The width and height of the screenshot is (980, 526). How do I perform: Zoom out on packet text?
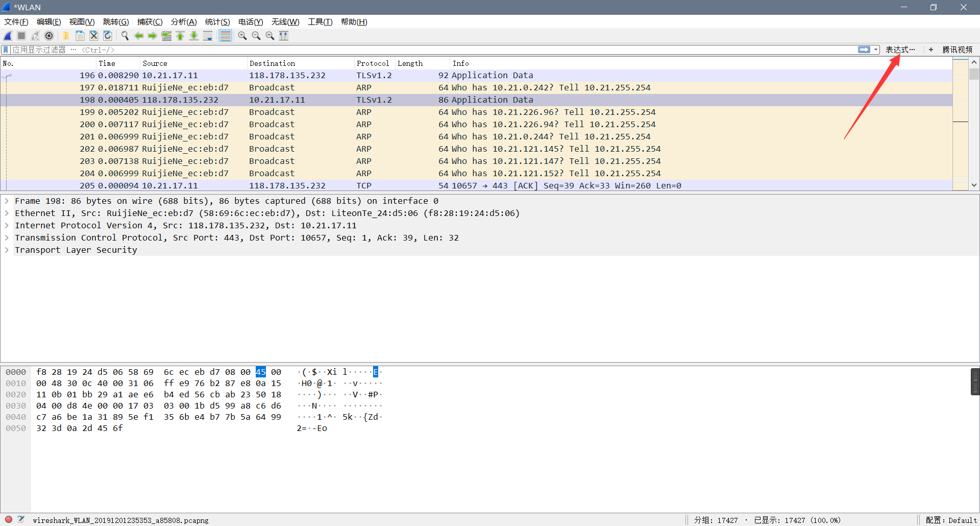pyautogui.click(x=256, y=36)
